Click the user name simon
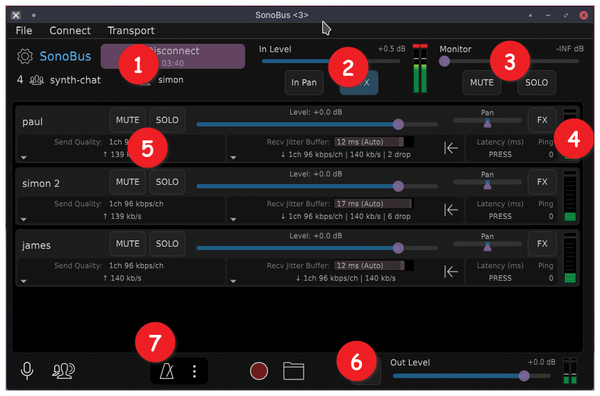The height and width of the screenshot is (396, 600). [171, 80]
